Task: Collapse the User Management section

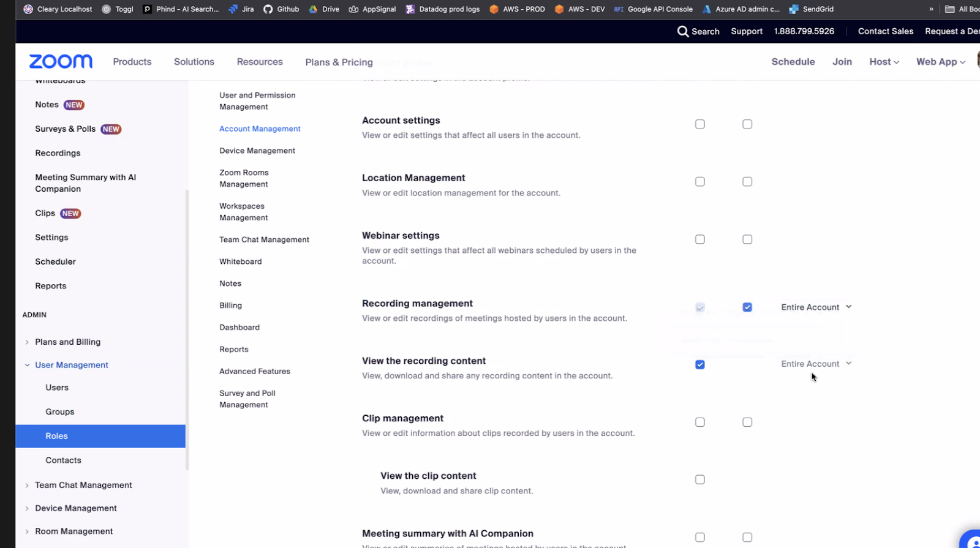Action: tap(27, 365)
